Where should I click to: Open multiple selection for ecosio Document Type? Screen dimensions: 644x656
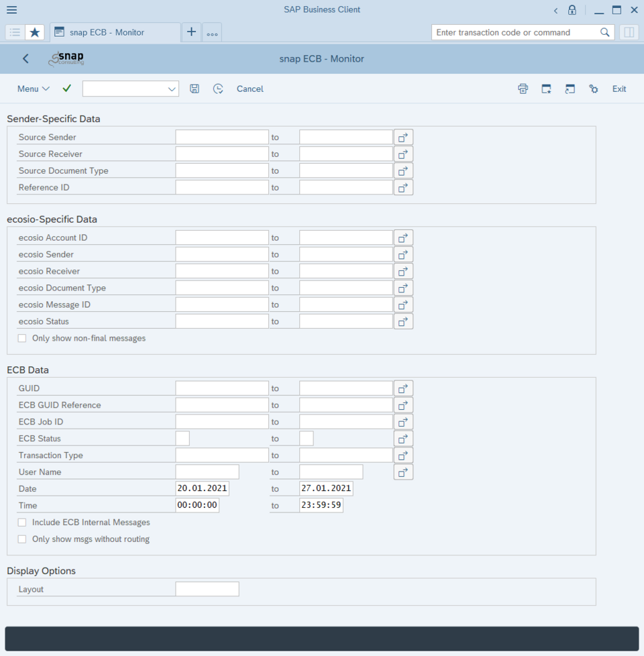[403, 288]
